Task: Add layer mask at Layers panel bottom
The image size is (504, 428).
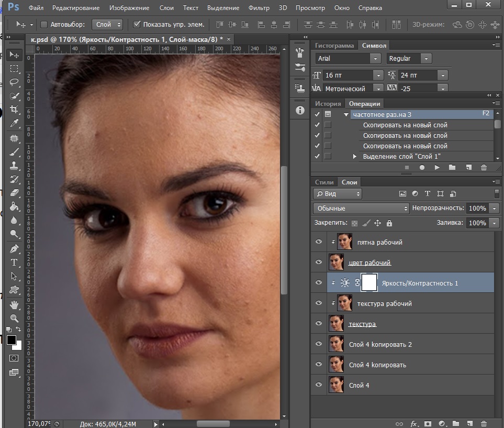Action: [x=428, y=423]
